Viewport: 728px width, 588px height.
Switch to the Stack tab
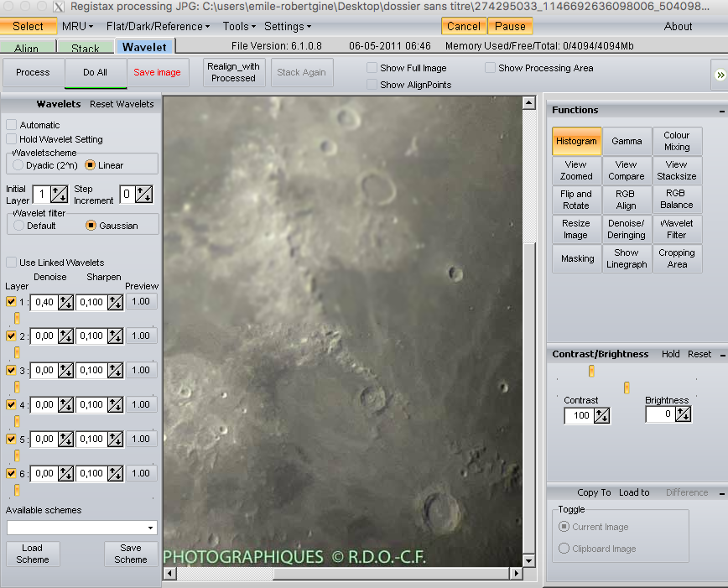(x=86, y=47)
